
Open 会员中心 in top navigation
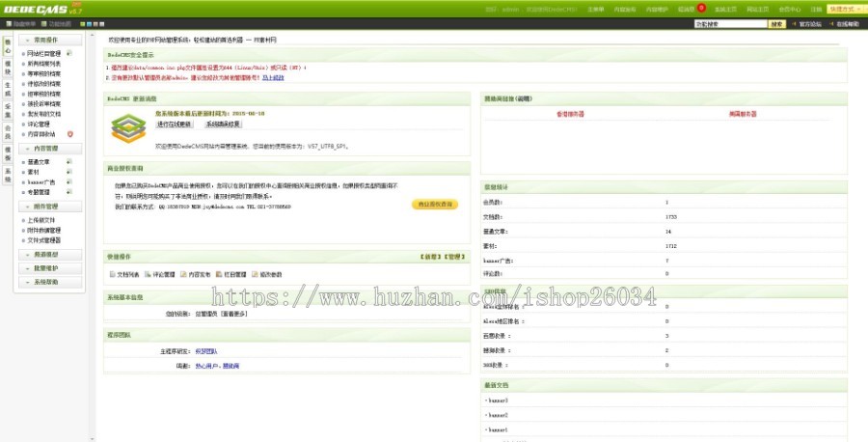[x=790, y=9]
